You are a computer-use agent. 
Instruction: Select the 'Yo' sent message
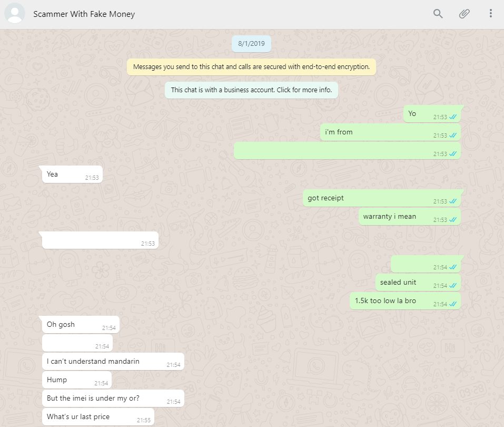[x=432, y=114]
